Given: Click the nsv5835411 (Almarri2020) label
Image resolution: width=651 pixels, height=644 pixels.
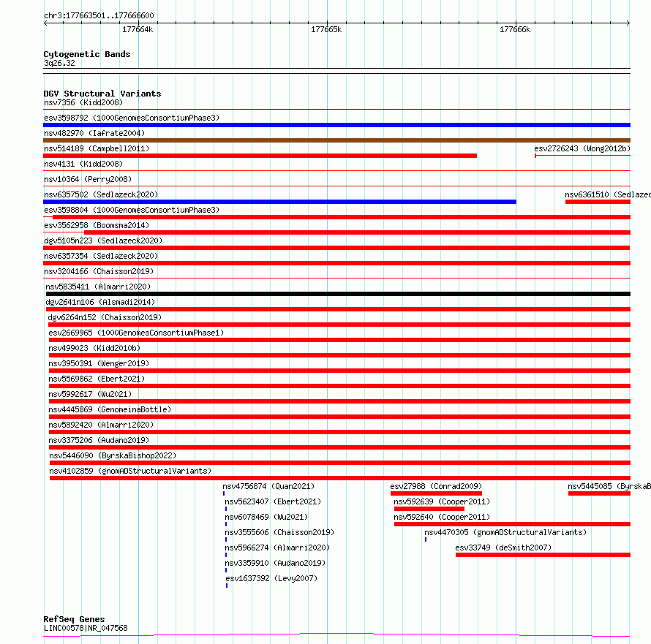Looking at the screenshot, I should click(x=98, y=287).
